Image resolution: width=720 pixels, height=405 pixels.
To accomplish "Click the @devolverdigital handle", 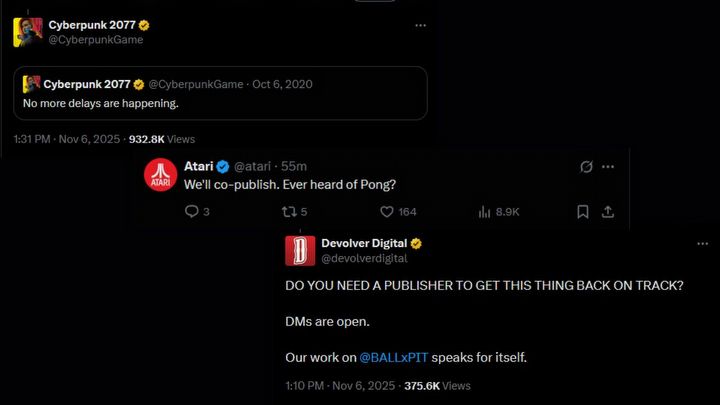I will pos(359,259).
